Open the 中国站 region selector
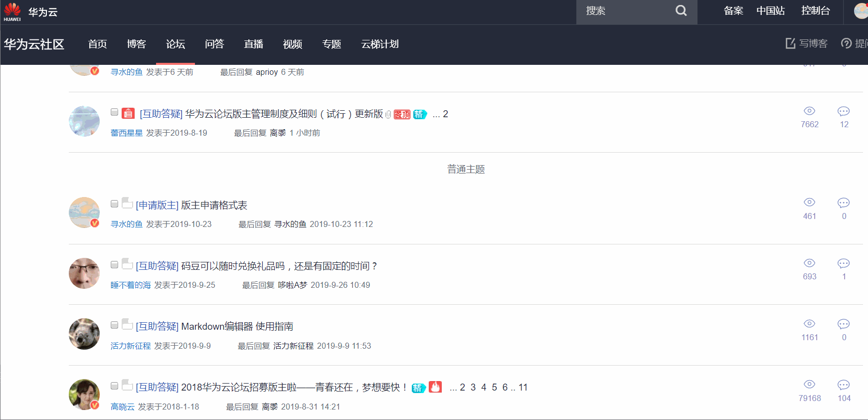This screenshot has height=420, width=868. [771, 10]
